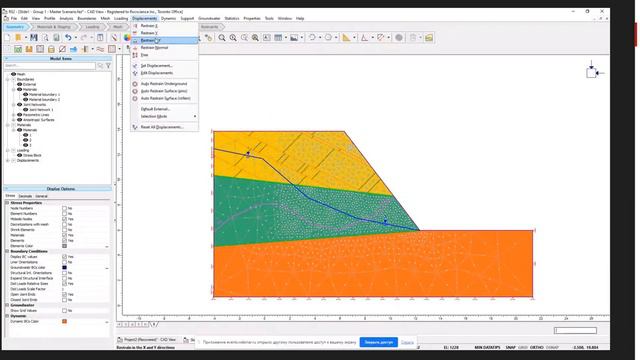
Task: Collapse Boundary Conditions section
Action: tap(7, 251)
